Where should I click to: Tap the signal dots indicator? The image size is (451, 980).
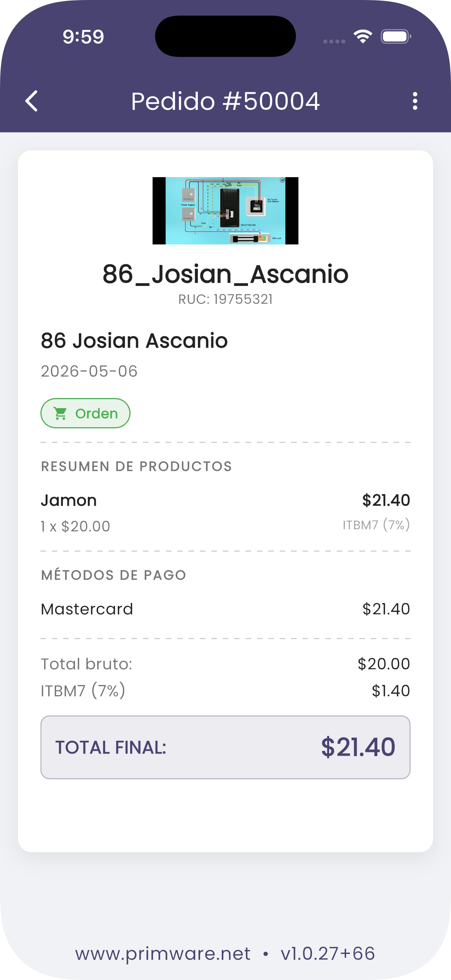pos(334,41)
